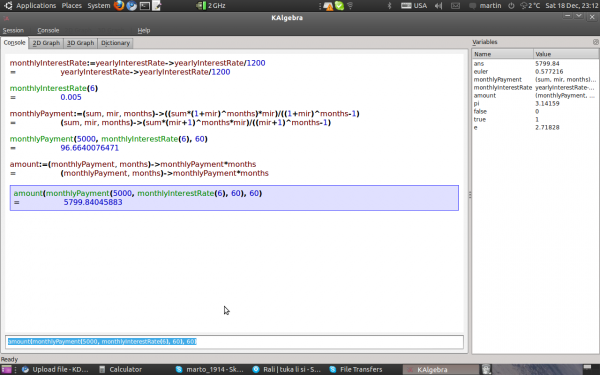Click the 2 °C weather indicator

pyautogui.click(x=530, y=5)
